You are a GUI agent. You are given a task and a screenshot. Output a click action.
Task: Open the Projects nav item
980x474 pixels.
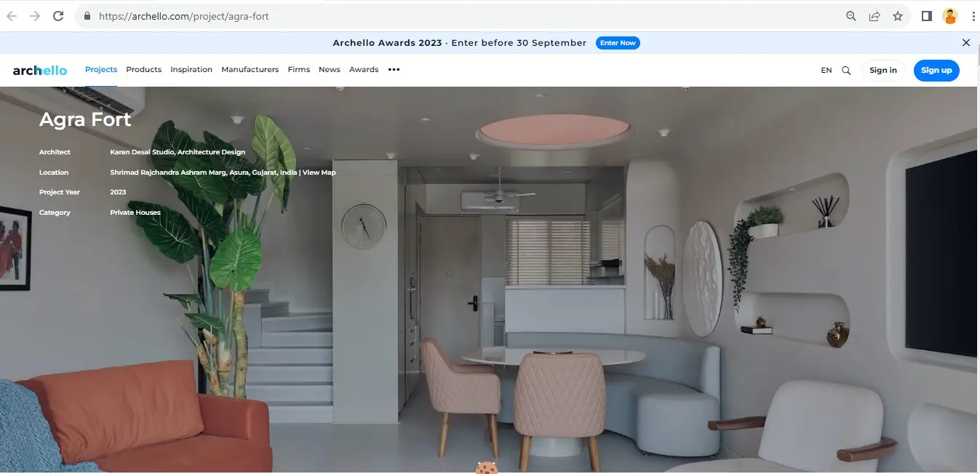point(101,70)
